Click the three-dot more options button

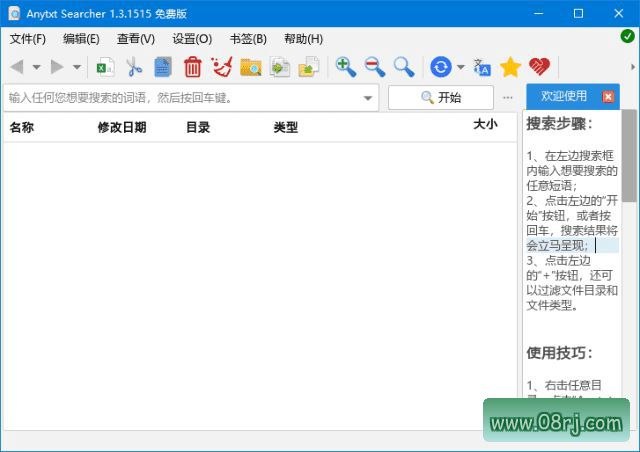[x=508, y=98]
